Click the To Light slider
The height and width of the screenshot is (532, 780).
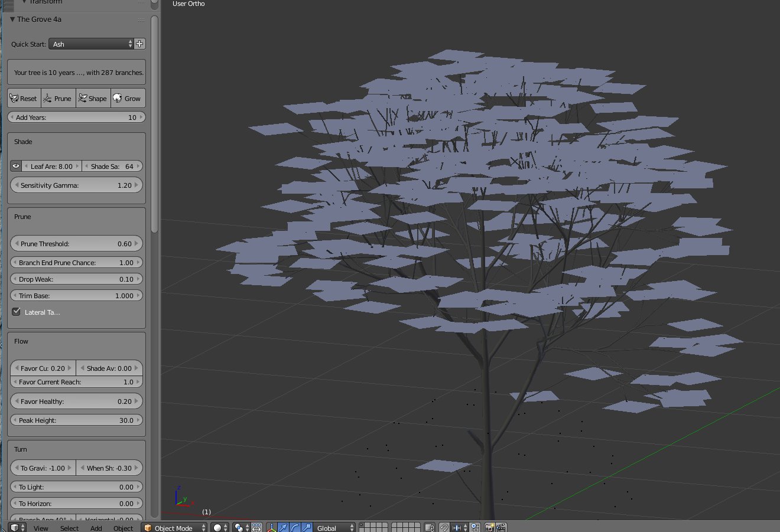[x=76, y=487]
